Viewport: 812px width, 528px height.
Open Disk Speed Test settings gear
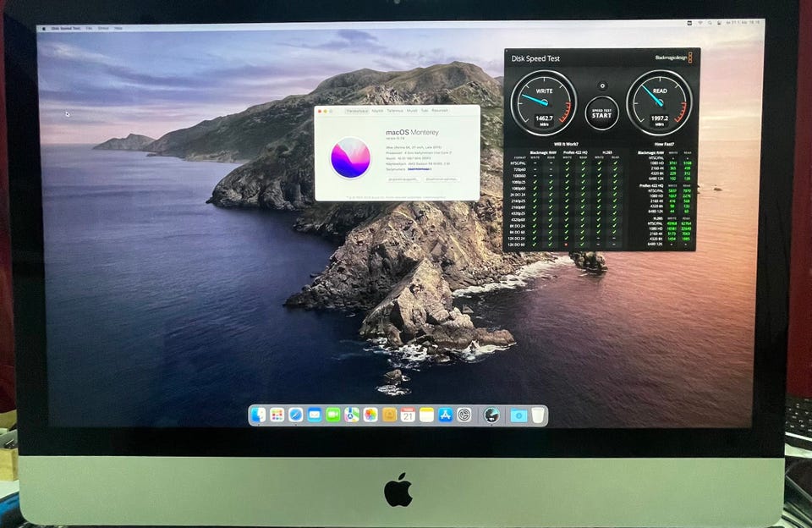[x=602, y=85]
